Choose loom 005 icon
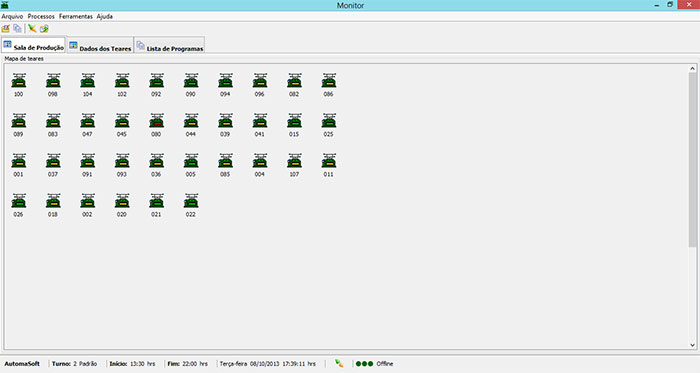Screen dimensions: 700x373 coord(191,161)
